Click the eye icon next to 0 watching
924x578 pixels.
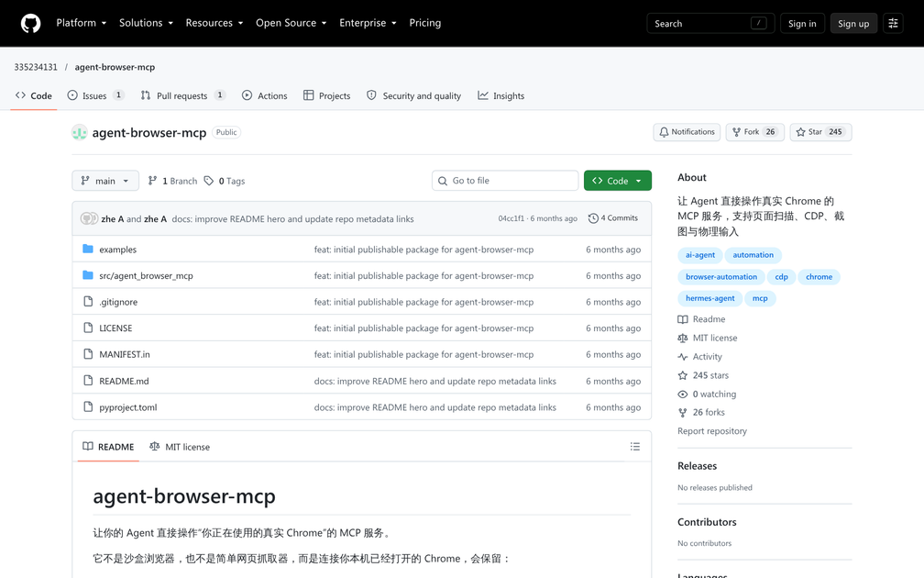tap(682, 394)
